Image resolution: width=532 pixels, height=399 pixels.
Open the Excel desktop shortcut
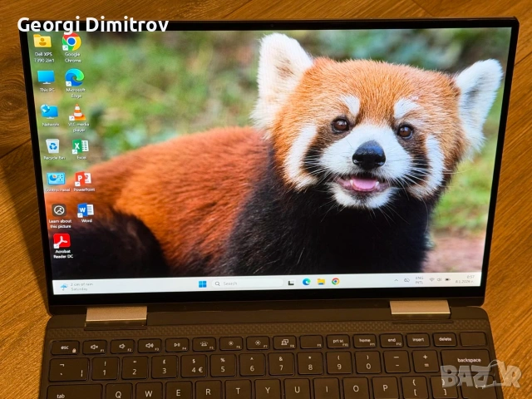point(81,150)
